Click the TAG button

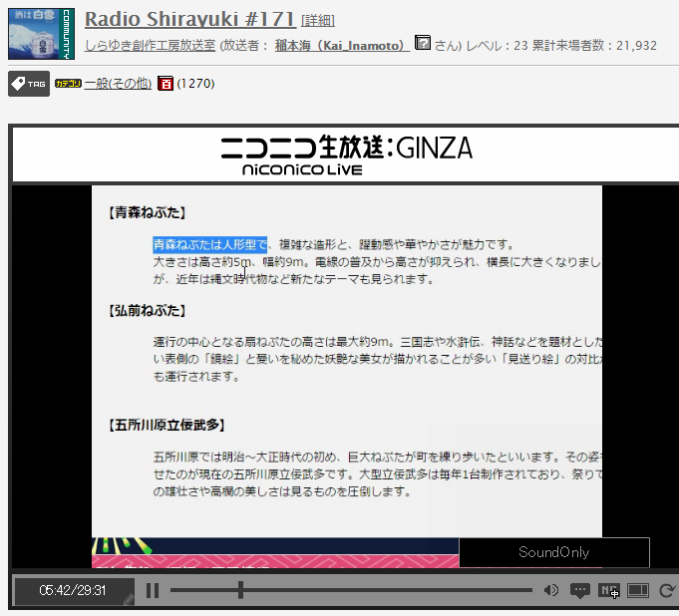click(29, 84)
